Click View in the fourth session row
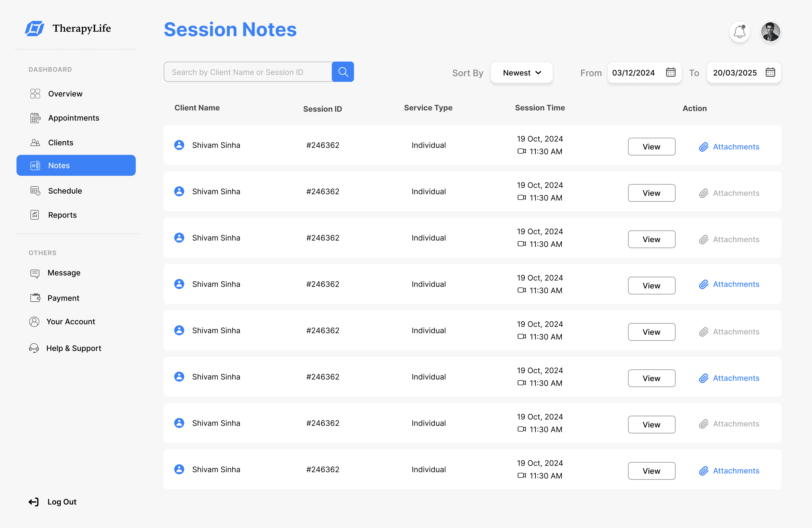812x528 pixels. tap(651, 286)
